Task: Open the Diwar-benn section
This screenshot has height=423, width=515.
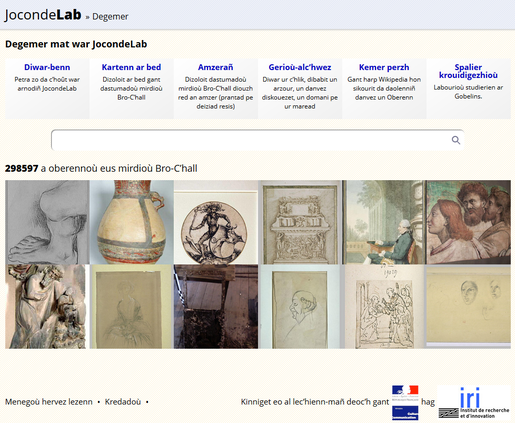Action: [47, 67]
